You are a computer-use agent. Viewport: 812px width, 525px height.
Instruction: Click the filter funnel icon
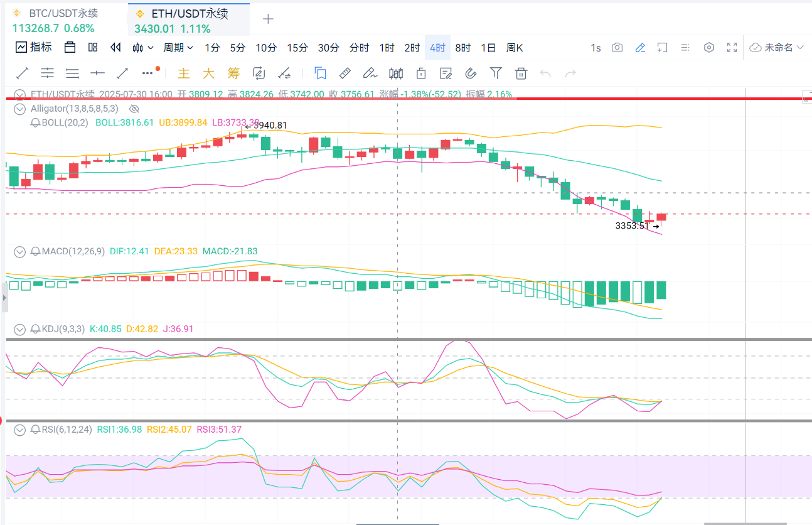click(x=496, y=73)
